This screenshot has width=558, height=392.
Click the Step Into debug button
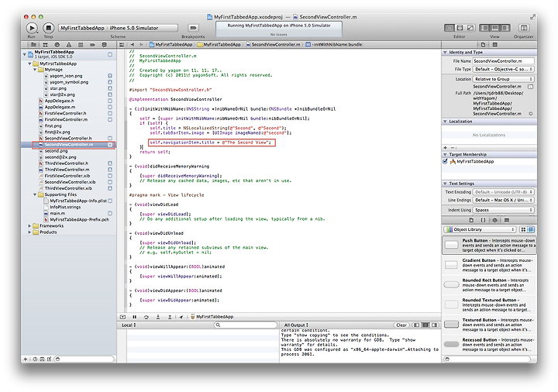click(158, 317)
